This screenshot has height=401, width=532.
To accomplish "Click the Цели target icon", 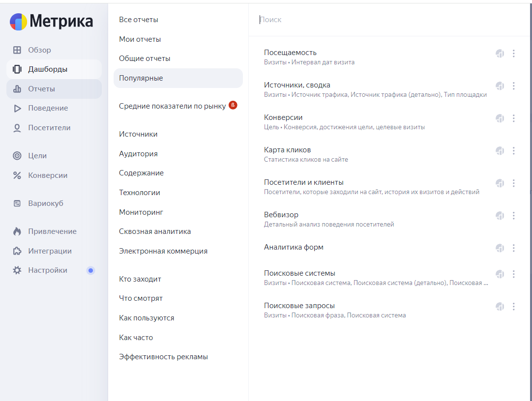I will (17, 156).
